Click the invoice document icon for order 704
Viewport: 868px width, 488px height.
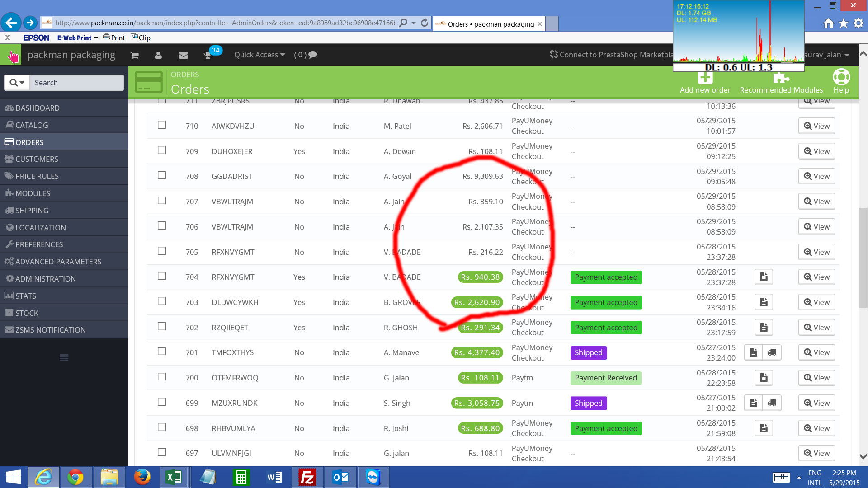[x=764, y=277]
